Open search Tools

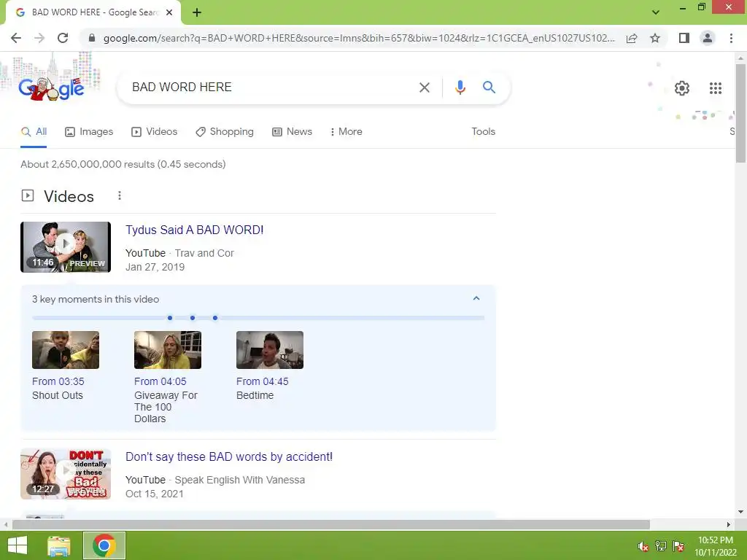483,132
